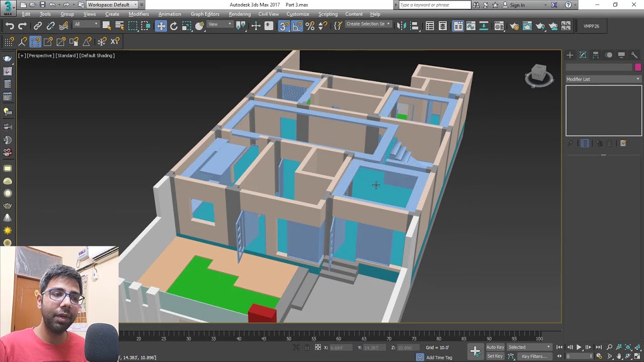Click Select and Manipulate icon

coord(256,26)
